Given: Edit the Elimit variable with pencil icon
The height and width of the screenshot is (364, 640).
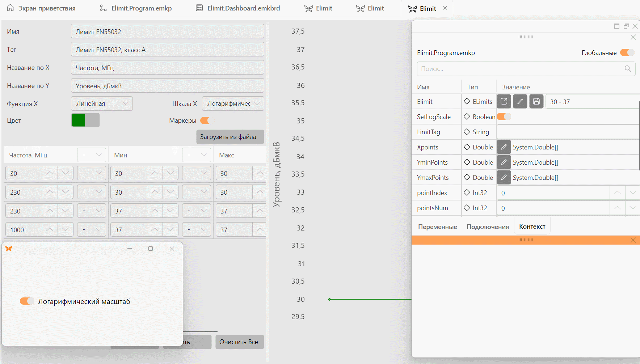Looking at the screenshot, I should tap(520, 102).
